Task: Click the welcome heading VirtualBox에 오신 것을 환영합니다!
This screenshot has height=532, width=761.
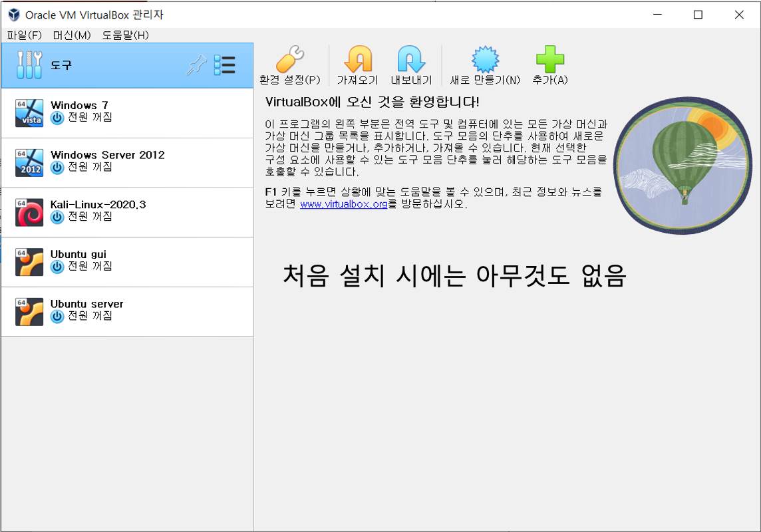Action: (373, 102)
